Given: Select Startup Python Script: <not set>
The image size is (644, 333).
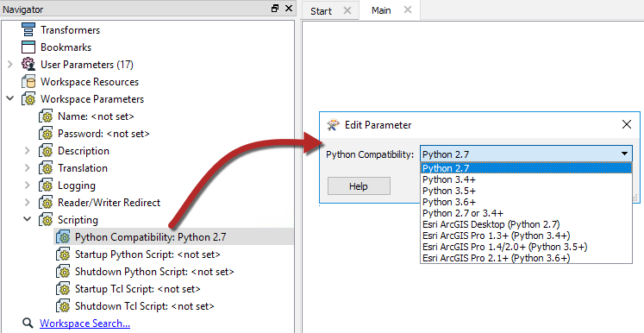Looking at the screenshot, I should tap(147, 254).
